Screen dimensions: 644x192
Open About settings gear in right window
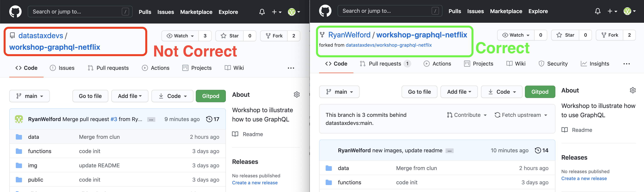pos(633,90)
